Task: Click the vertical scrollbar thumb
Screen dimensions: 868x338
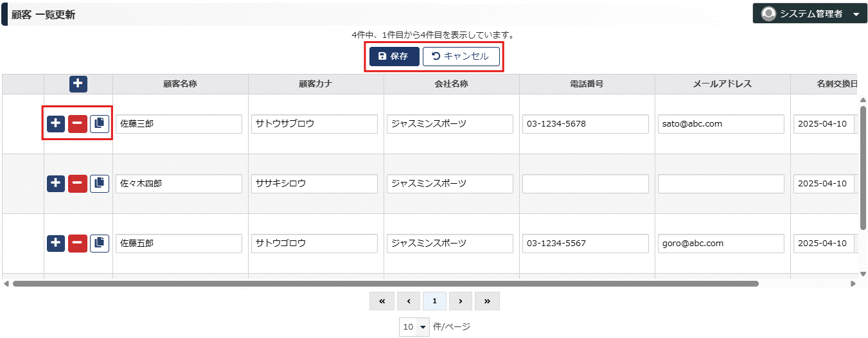Action: pyautogui.click(x=863, y=167)
